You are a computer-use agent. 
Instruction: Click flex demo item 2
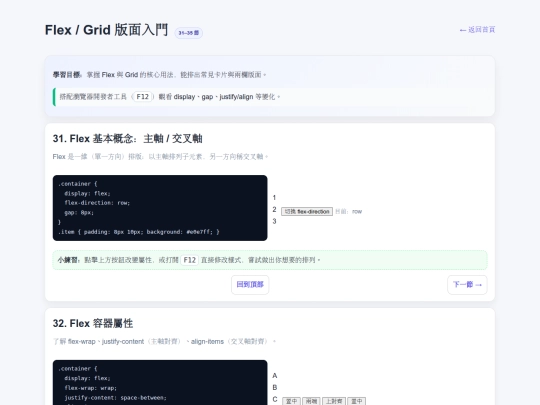(274, 209)
